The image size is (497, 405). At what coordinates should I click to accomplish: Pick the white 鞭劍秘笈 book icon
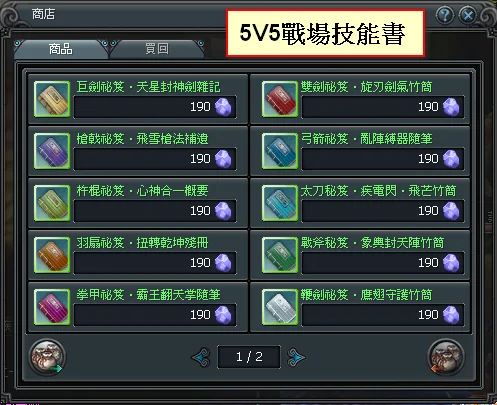pos(280,307)
